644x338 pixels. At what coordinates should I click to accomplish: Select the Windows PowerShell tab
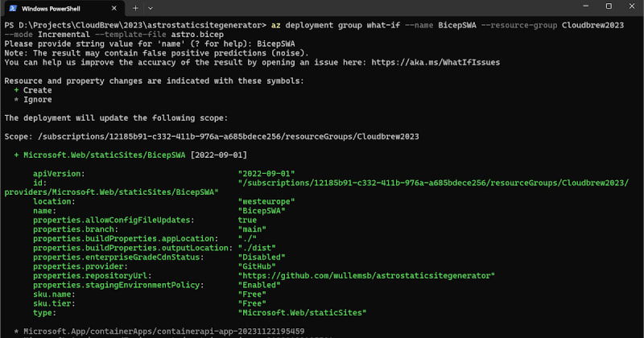click(x=61, y=8)
